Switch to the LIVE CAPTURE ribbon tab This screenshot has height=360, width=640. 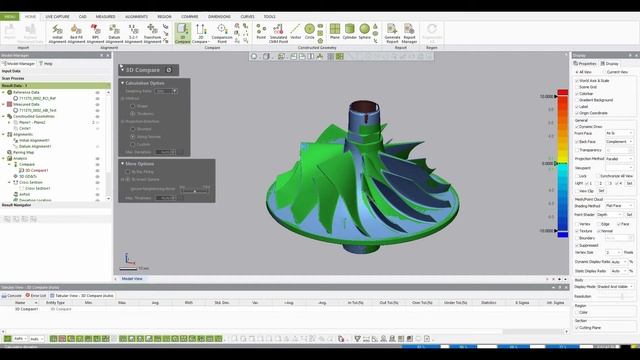[57, 17]
